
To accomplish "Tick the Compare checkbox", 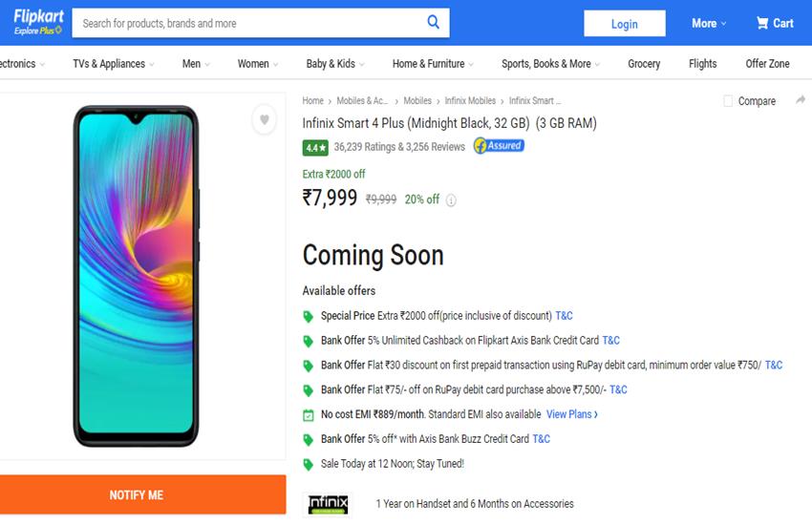I will 729,101.
